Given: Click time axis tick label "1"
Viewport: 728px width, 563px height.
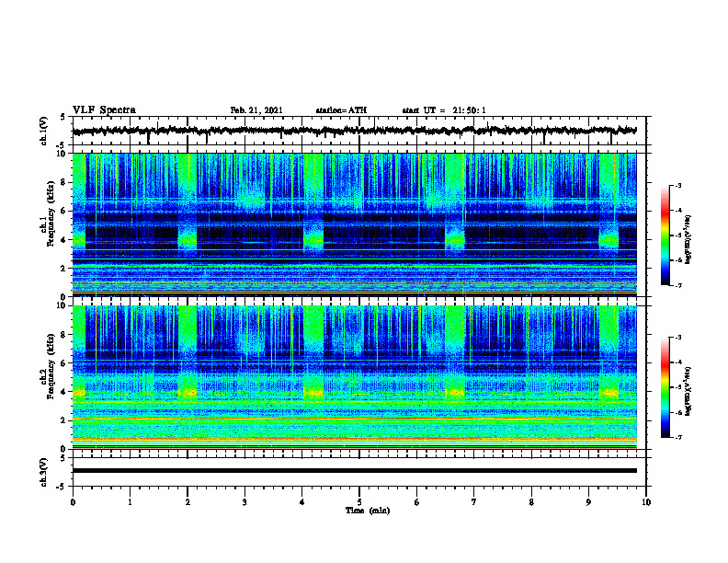Looking at the screenshot, I should pyautogui.click(x=130, y=502).
